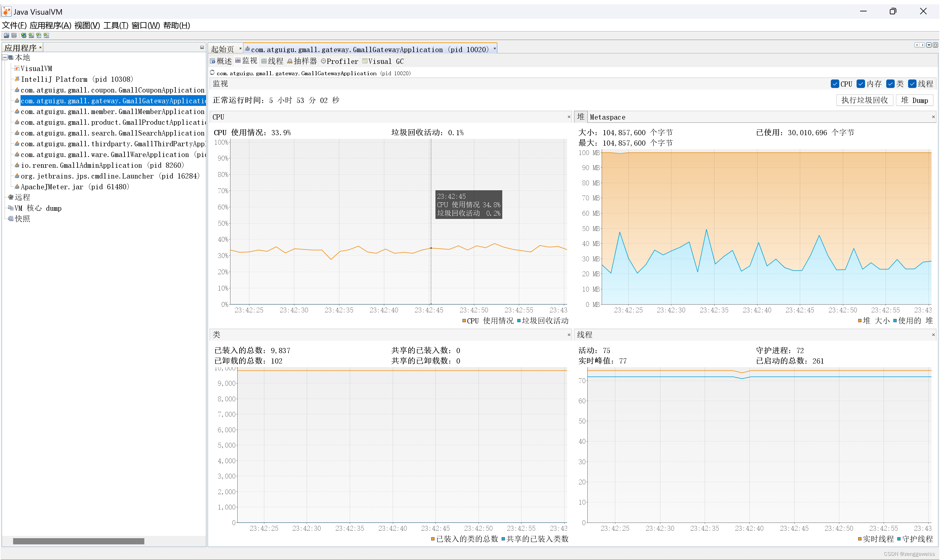The height and width of the screenshot is (560, 940).
Task: Click the VisualVM node icon in tree
Action: (x=17, y=68)
